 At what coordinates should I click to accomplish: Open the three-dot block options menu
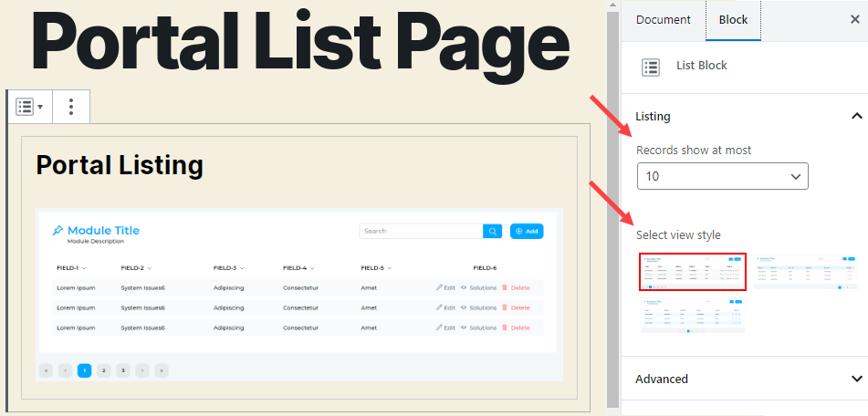[71, 107]
